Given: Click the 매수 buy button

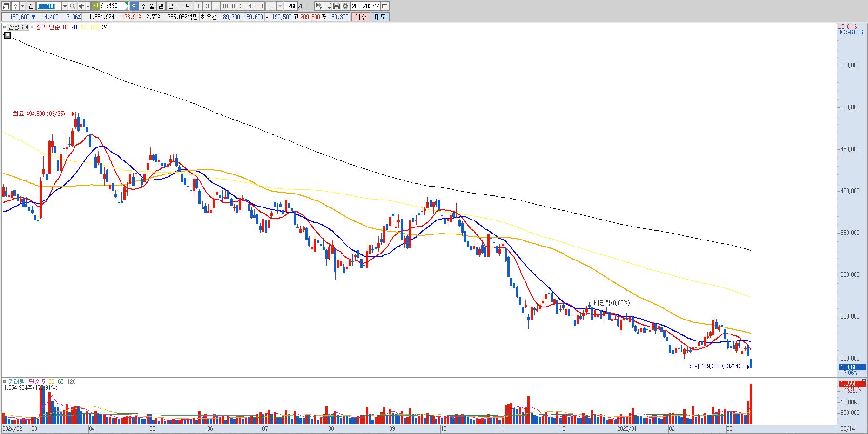Looking at the screenshot, I should pos(361,17).
